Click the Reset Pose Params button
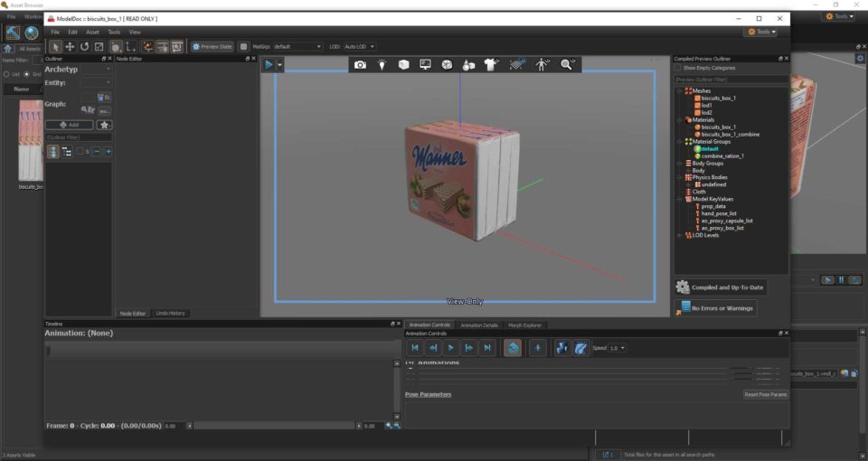Image resolution: width=868 pixels, height=461 pixels. point(765,394)
